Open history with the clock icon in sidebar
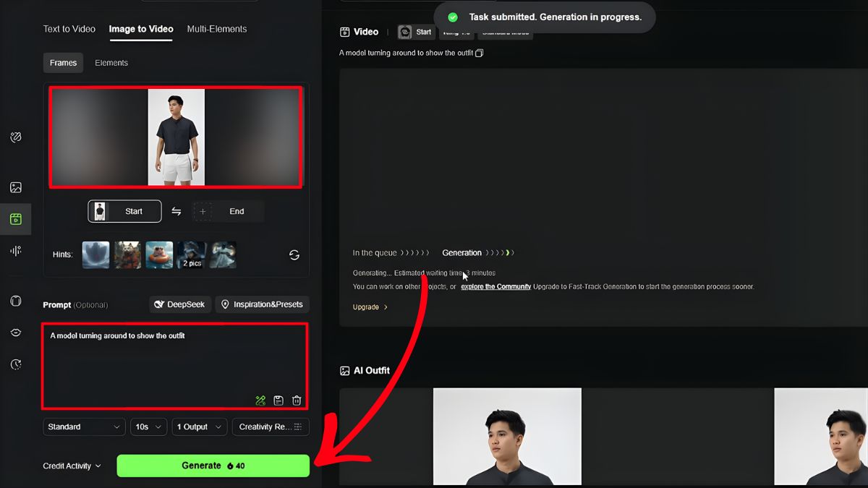 [x=16, y=364]
